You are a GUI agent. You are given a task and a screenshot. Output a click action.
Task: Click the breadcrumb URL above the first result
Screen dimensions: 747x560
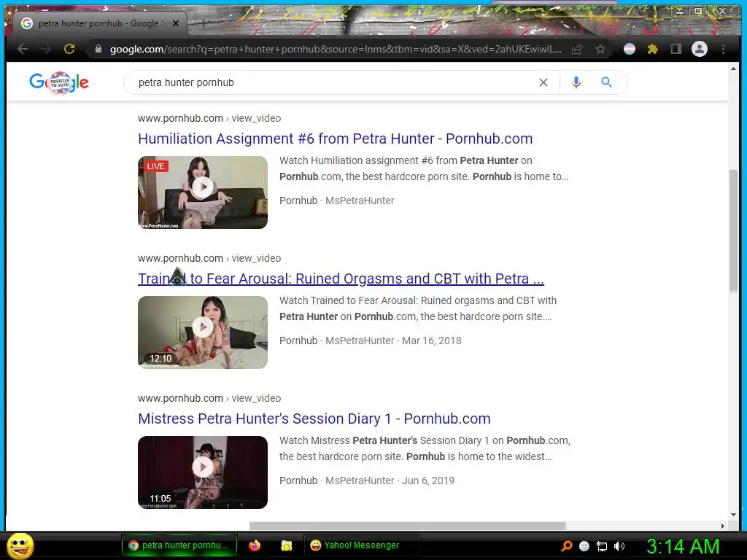pos(209,118)
